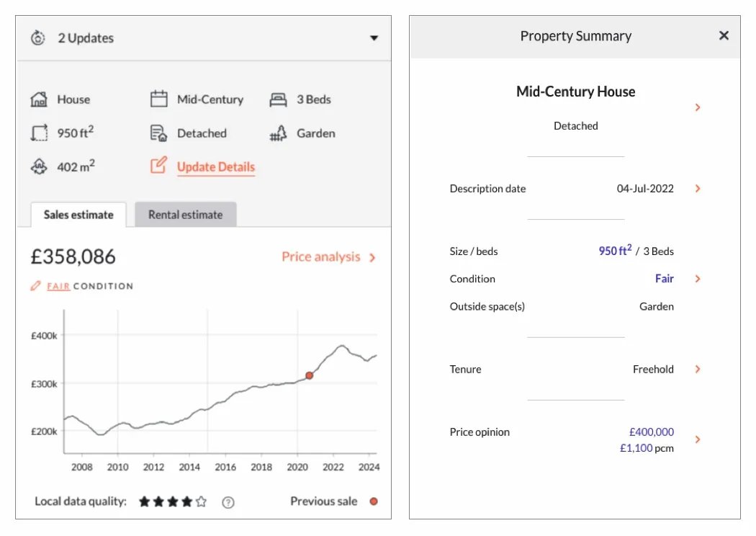Click the £400k label on chart axis

tap(44, 336)
